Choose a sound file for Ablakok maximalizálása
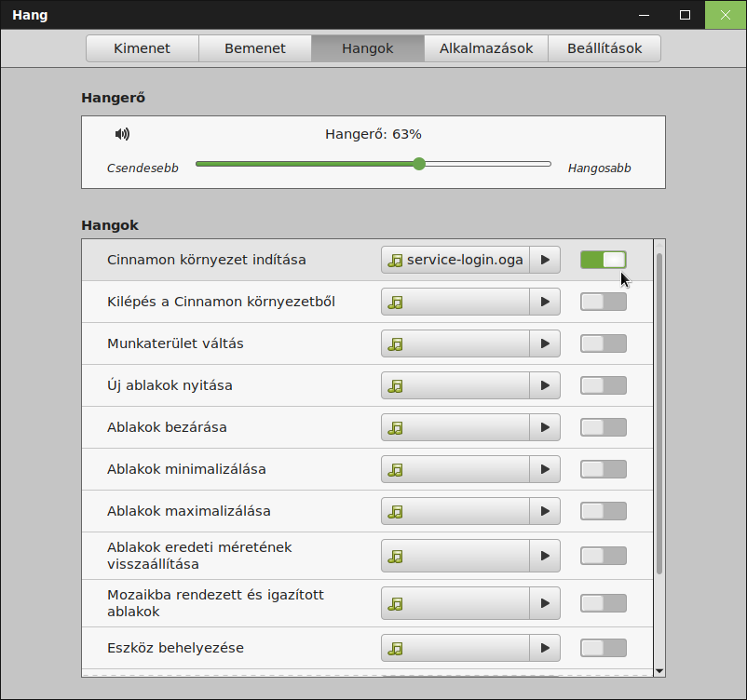 455,511
